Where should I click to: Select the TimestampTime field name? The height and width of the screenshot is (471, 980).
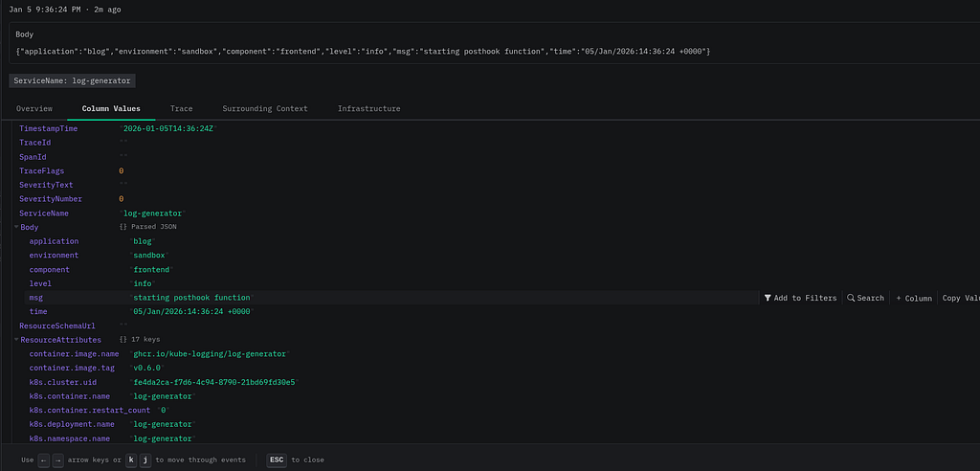click(x=48, y=128)
